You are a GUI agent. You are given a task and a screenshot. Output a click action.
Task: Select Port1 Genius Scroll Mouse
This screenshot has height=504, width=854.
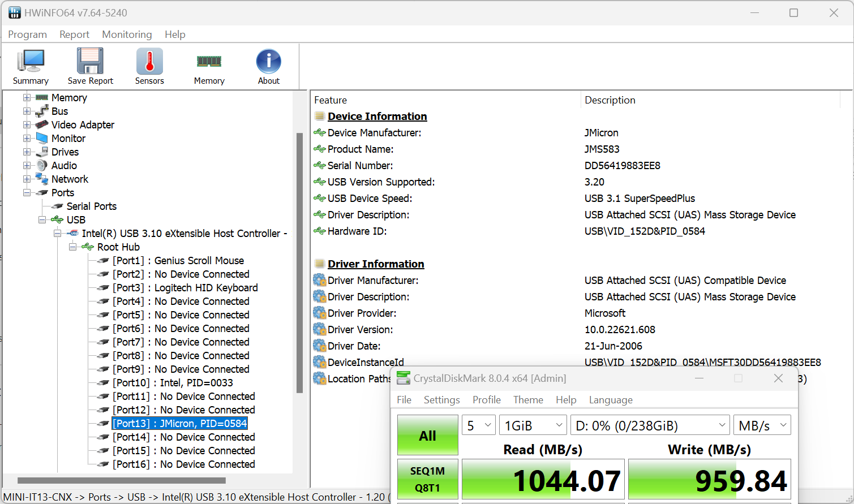click(x=178, y=261)
